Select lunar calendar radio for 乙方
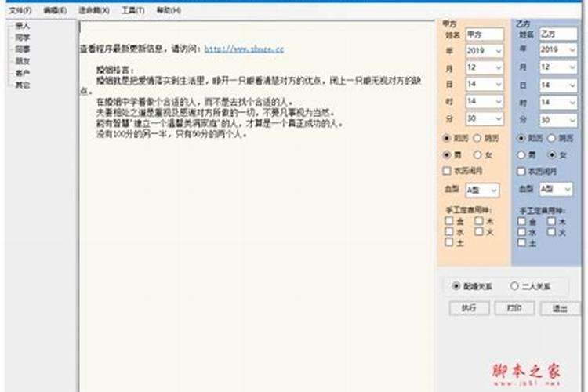 pos(551,138)
